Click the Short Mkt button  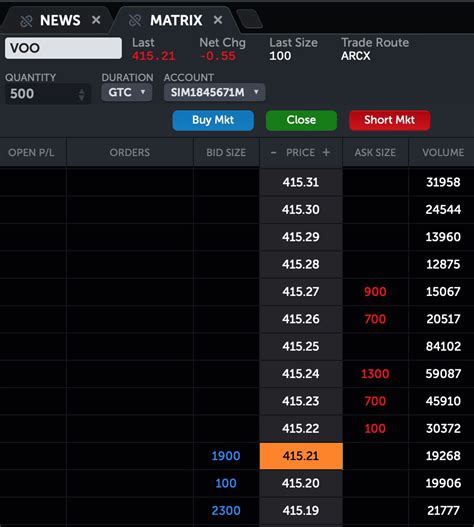[x=389, y=120]
